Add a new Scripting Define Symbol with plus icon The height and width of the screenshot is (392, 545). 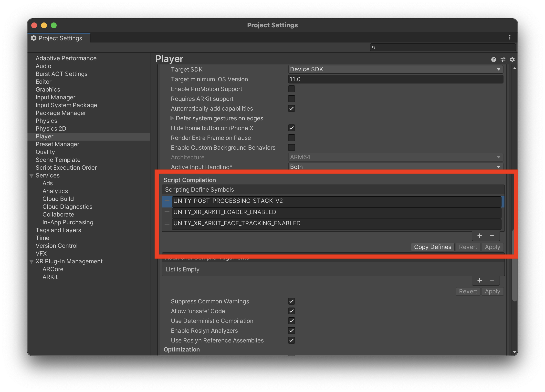pos(480,236)
